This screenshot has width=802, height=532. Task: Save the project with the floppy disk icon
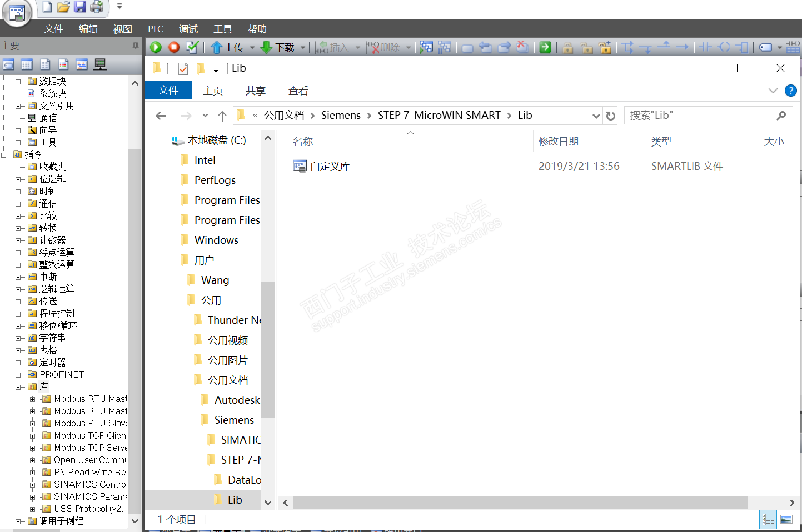click(x=80, y=7)
